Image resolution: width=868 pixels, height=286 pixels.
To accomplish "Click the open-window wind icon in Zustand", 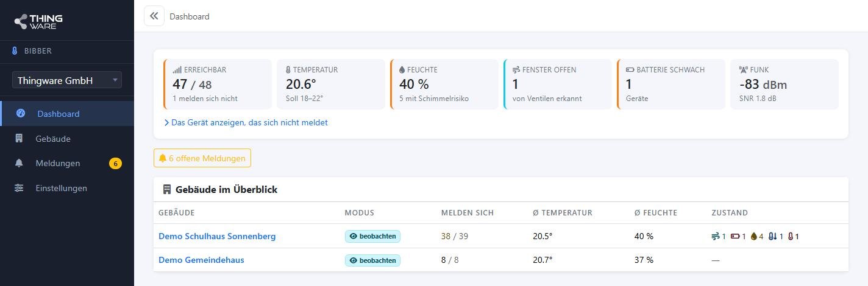I will (x=716, y=236).
